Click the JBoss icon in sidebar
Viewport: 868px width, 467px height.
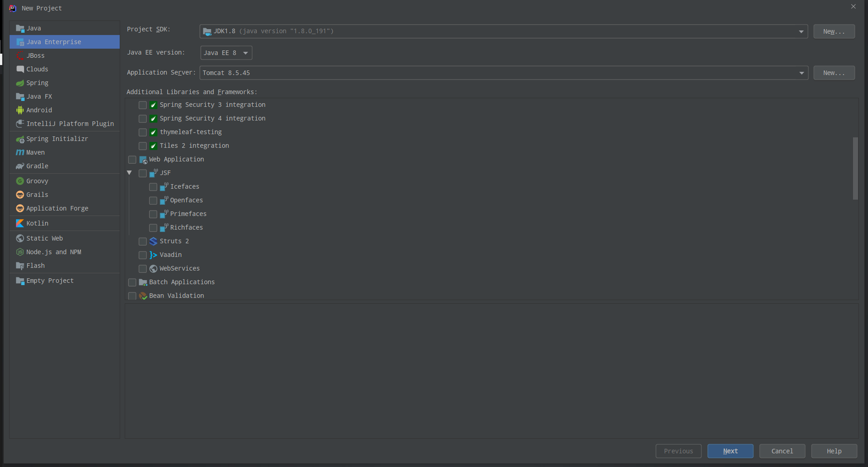(20, 55)
